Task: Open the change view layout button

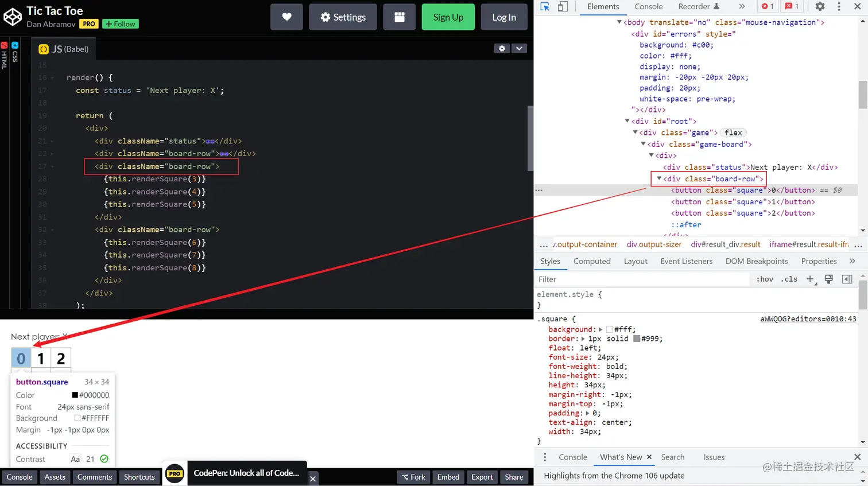Action: point(399,17)
